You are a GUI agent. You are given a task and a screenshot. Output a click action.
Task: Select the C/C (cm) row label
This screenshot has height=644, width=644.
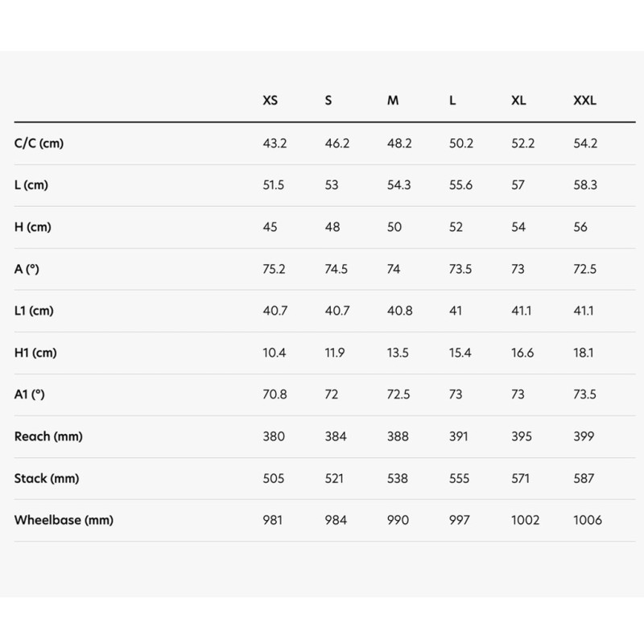[x=39, y=143]
